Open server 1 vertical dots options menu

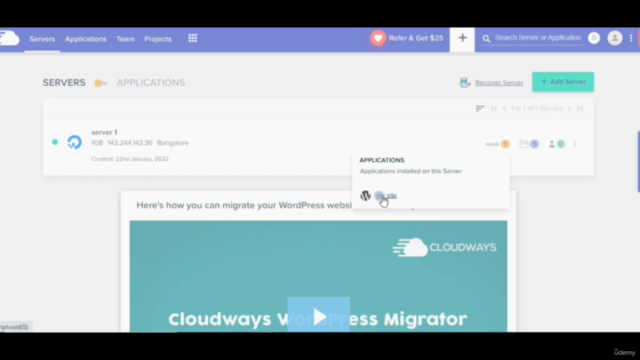(x=575, y=144)
